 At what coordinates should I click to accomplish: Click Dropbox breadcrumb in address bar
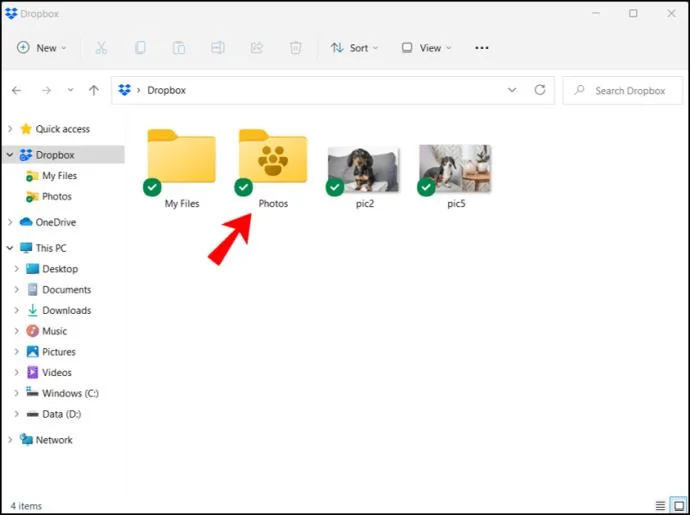pos(166,90)
